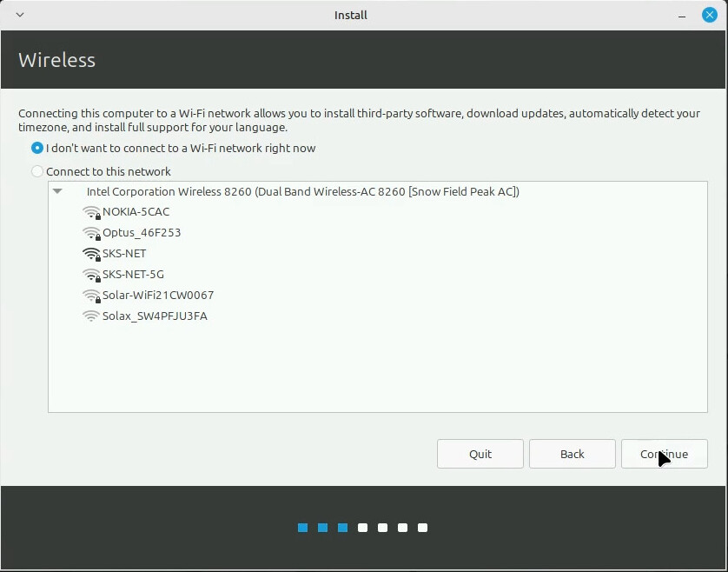Screen dimensions: 728x572
Task: Select "I don't want to connect" radio option
Action: tap(37, 149)
